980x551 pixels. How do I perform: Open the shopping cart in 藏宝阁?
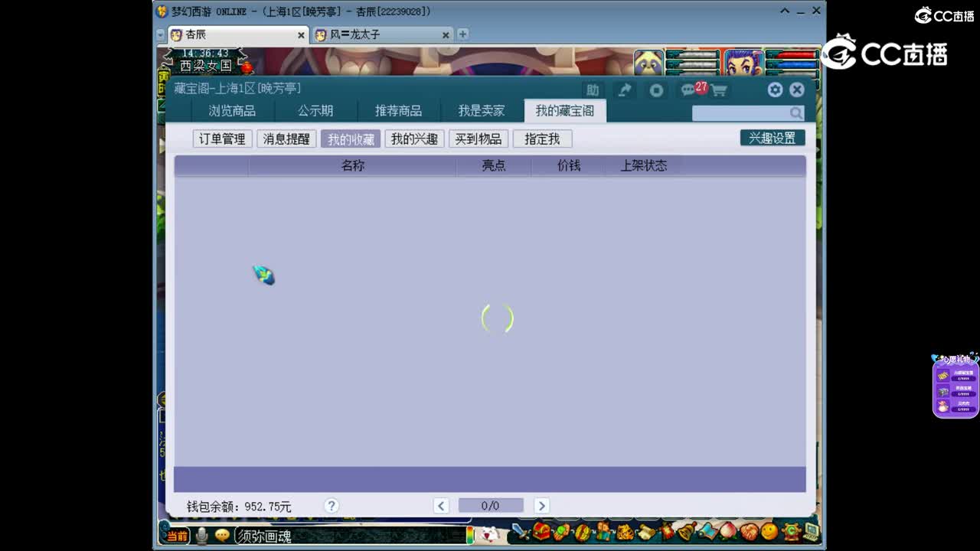click(718, 90)
